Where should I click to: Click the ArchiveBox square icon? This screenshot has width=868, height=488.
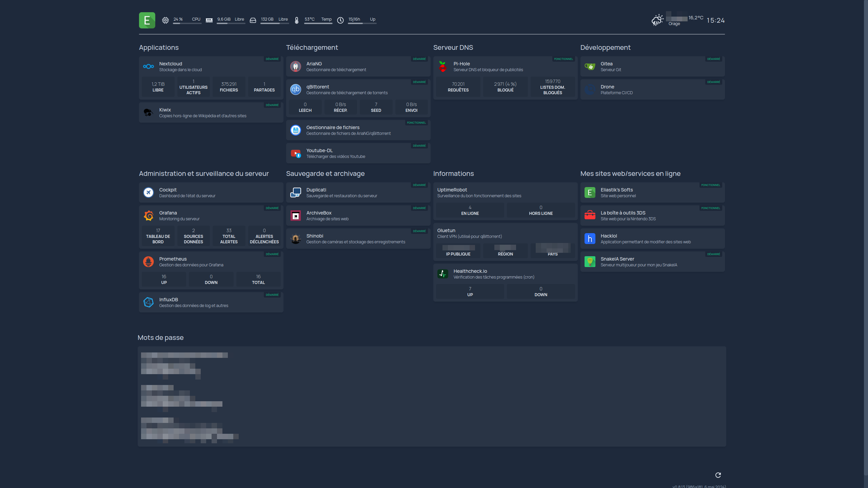296,216
